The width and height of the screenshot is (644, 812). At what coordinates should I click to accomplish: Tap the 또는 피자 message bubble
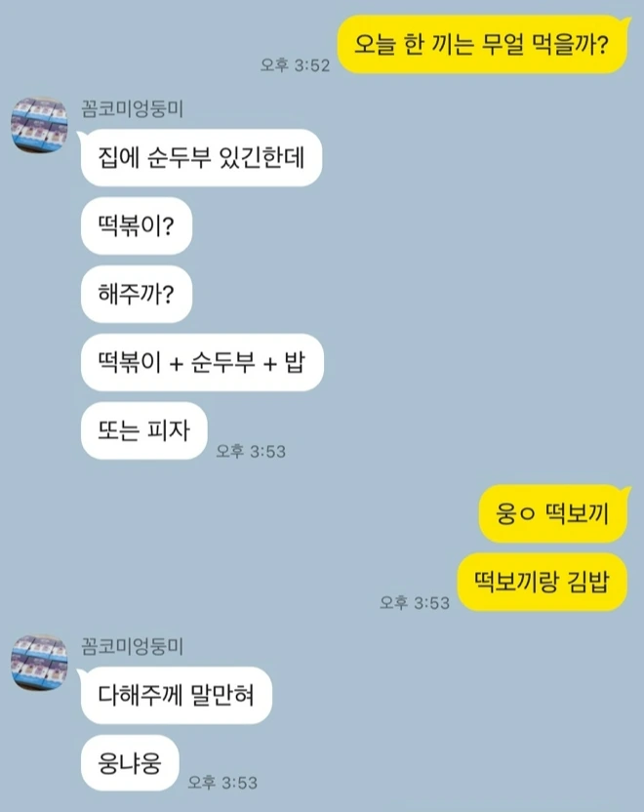pyautogui.click(x=143, y=430)
